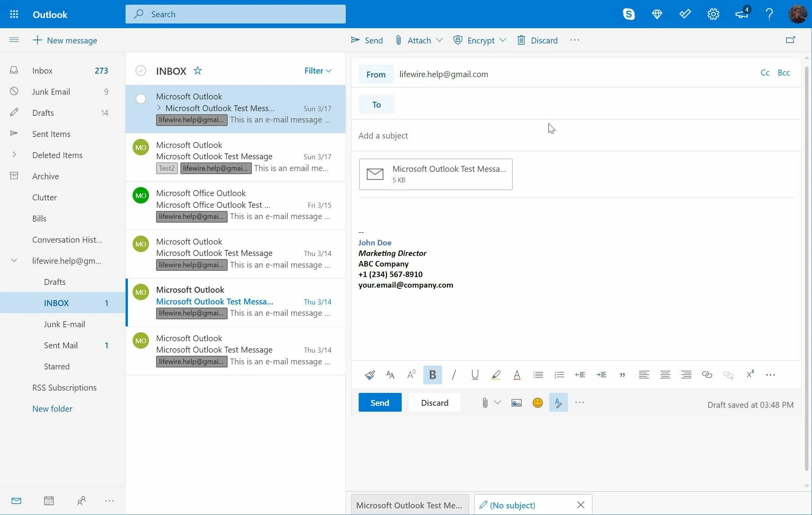Click the New folder link
Screen dimensions: 812x515
coord(52,409)
